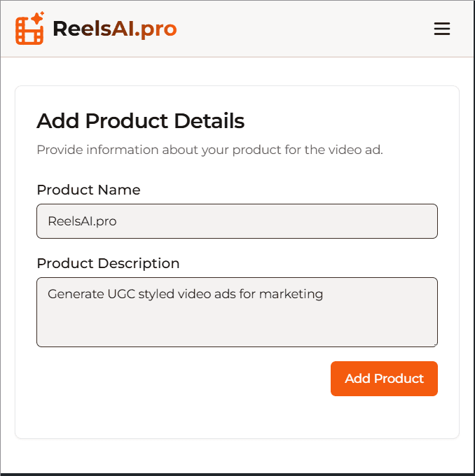Grab the description textarea resize handle
475x476 pixels.
(x=434, y=344)
